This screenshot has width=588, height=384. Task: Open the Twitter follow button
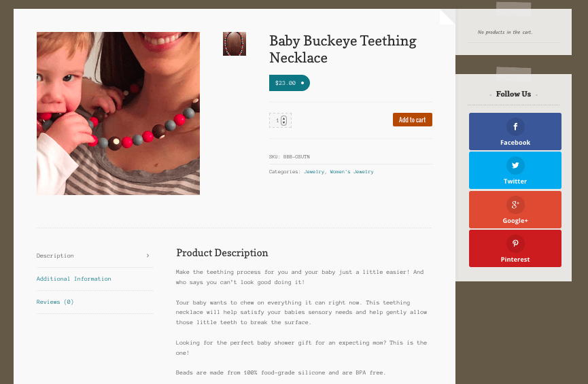point(515,170)
